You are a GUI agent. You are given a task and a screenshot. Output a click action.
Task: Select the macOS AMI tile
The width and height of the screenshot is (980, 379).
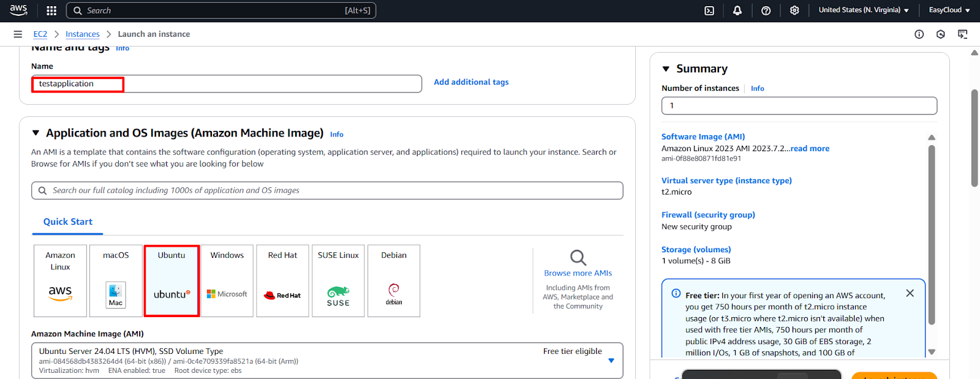click(x=116, y=281)
